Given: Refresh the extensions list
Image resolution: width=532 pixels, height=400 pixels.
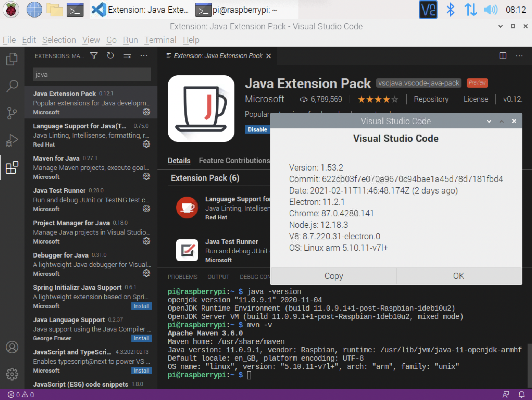Looking at the screenshot, I should 110,56.
